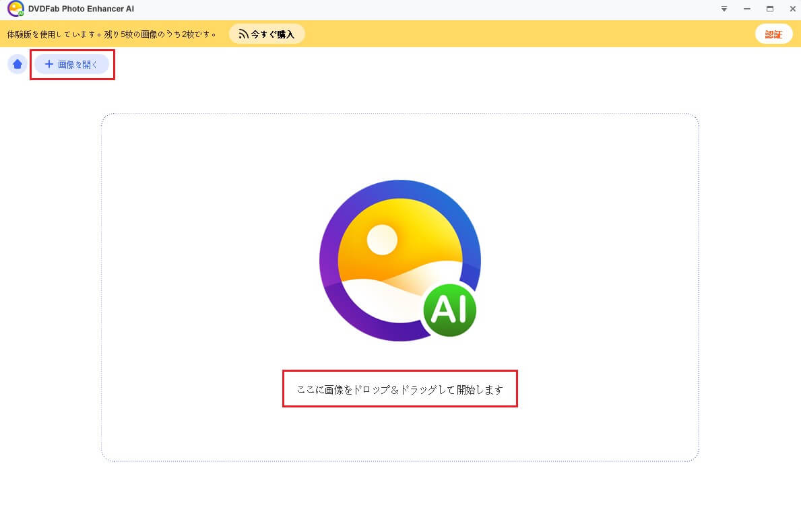This screenshot has height=532, width=801.
Task: Click the 認証 authorize button
Action: [x=773, y=34]
